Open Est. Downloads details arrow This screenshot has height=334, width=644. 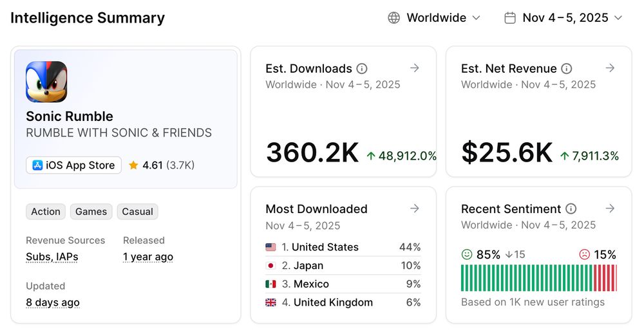[415, 68]
